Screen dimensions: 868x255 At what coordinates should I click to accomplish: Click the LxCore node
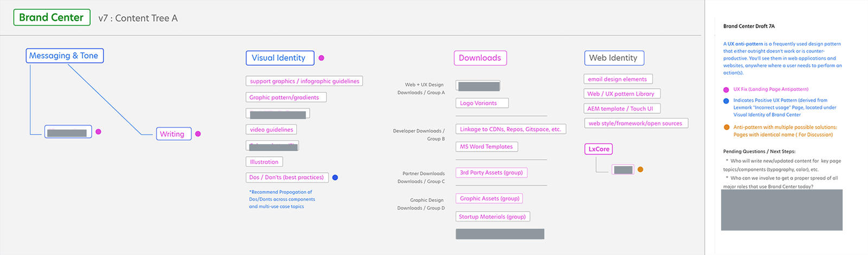(x=598, y=149)
